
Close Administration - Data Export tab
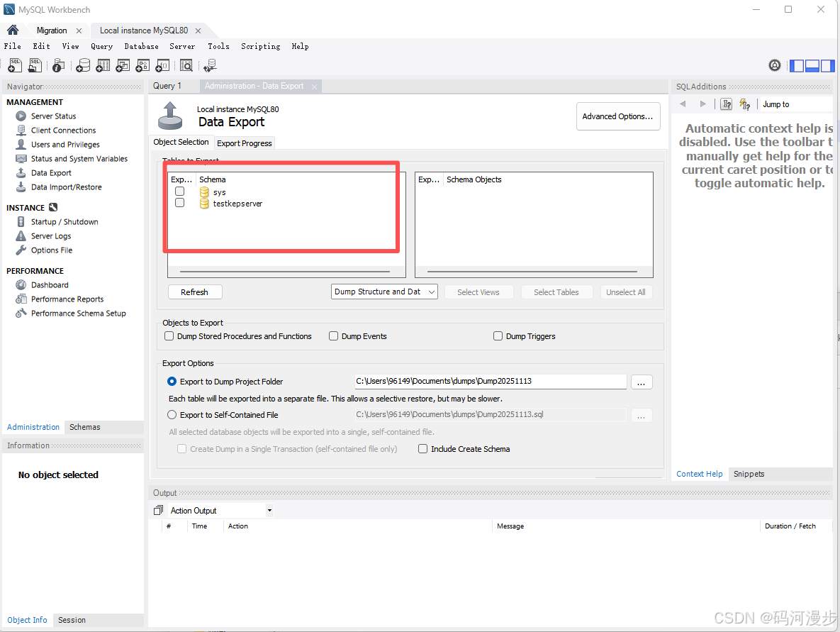click(x=315, y=87)
